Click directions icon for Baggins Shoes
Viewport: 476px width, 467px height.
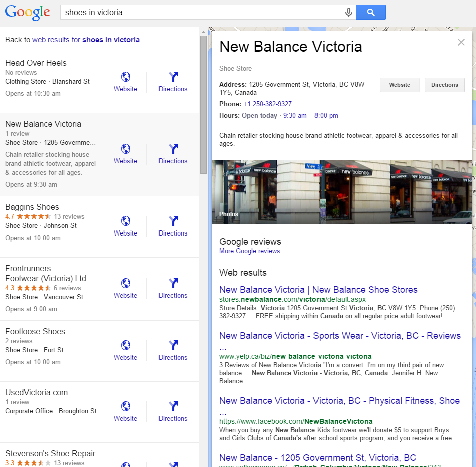pos(173,221)
